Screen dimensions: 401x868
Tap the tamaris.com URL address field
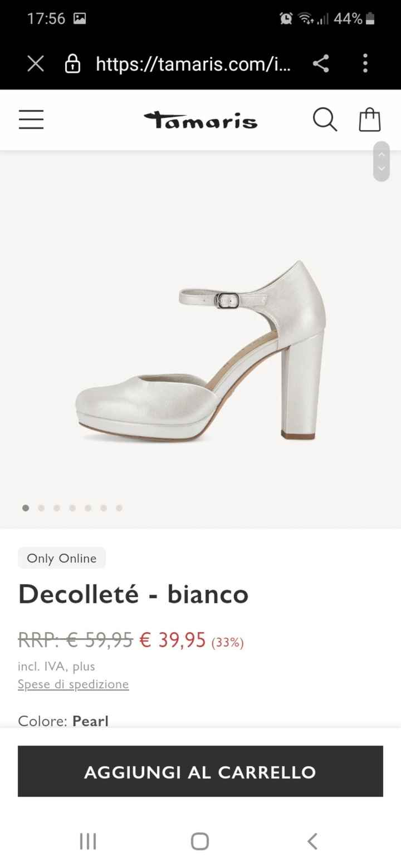(x=193, y=64)
